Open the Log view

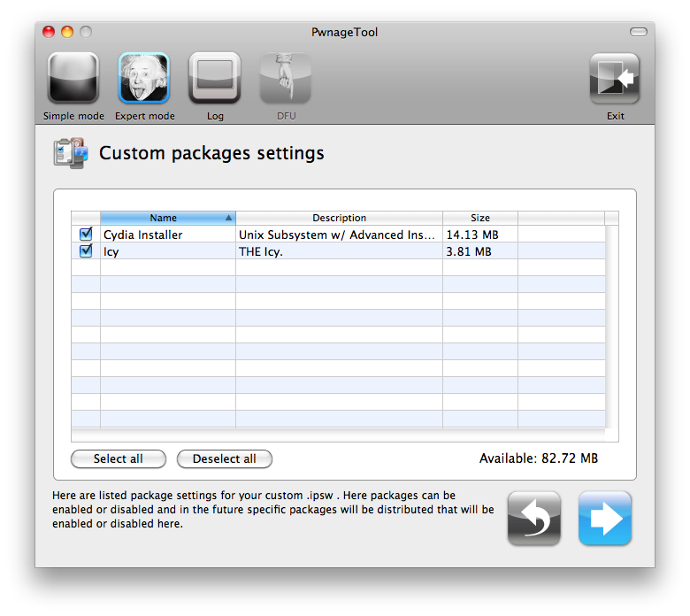tap(215, 80)
